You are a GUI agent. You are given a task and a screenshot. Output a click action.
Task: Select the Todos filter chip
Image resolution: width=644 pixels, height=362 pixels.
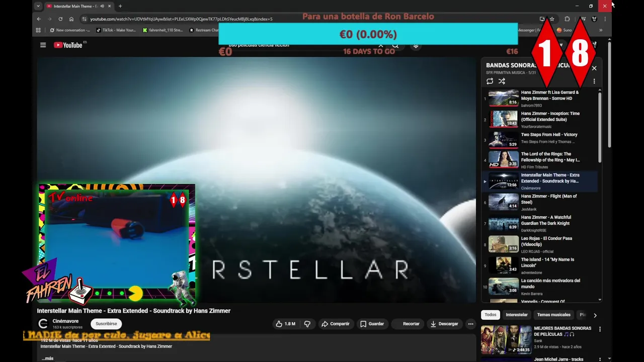pos(491,315)
